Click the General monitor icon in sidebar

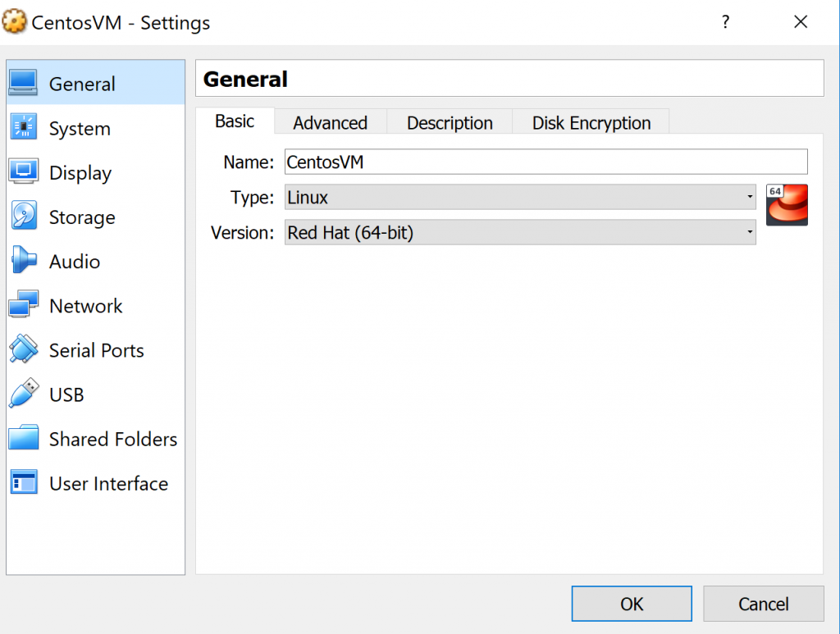[23, 83]
